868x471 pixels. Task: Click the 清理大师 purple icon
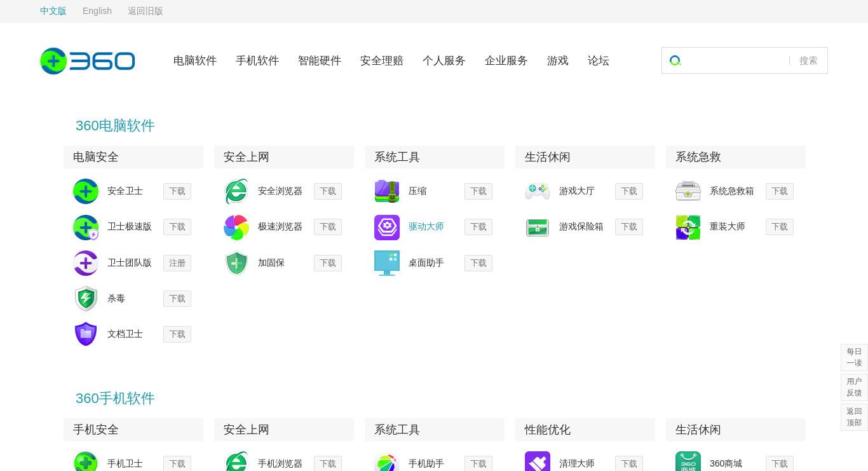tap(538, 461)
